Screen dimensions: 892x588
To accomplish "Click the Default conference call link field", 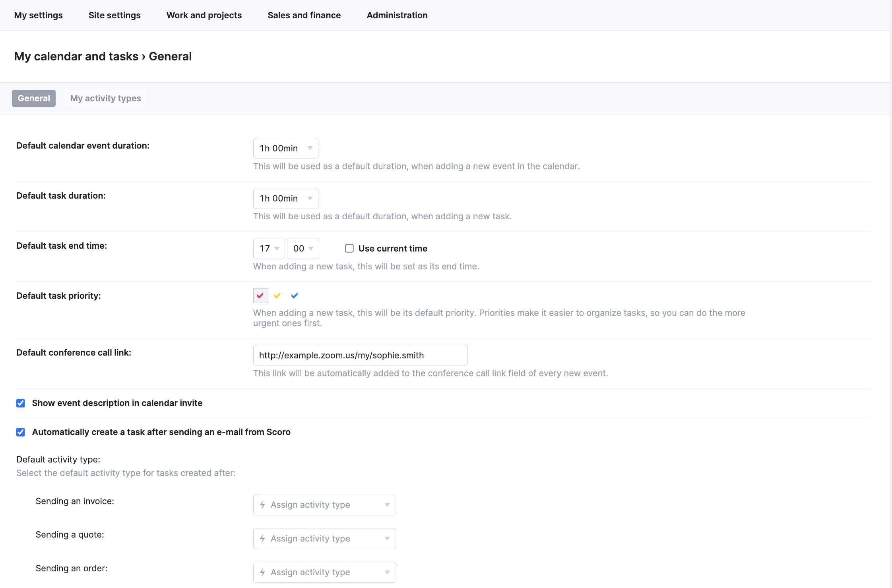I will 361,355.
